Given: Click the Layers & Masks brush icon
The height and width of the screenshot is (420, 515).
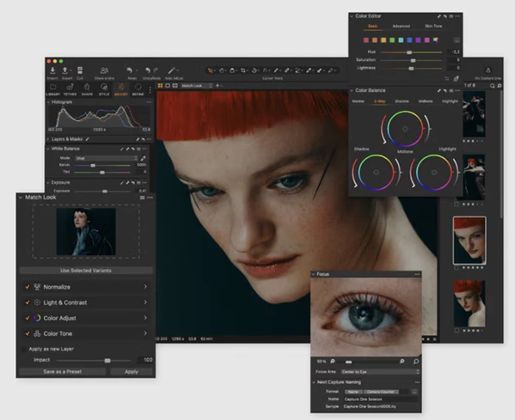Looking at the screenshot, I should tap(88, 139).
